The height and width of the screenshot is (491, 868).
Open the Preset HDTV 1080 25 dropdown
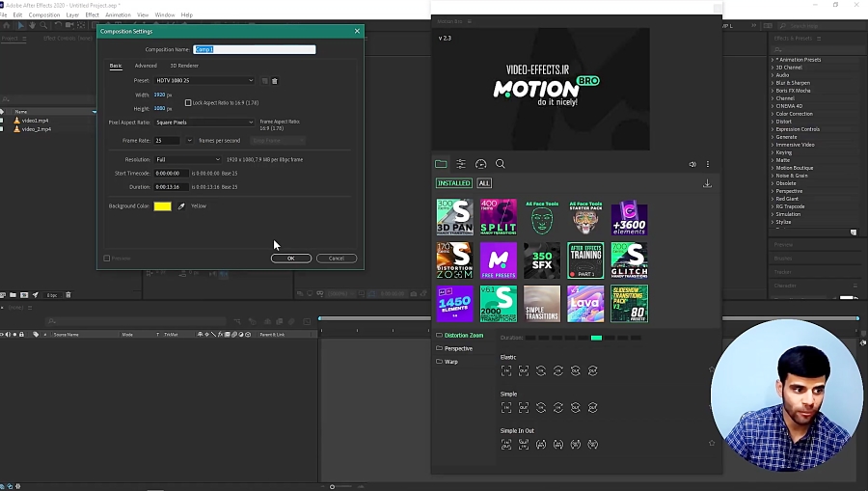point(204,81)
